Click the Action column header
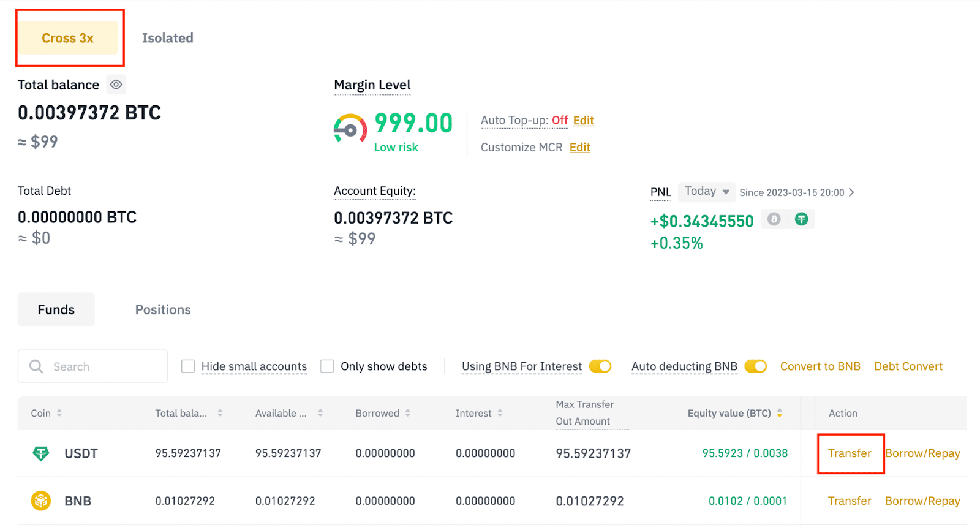The image size is (980, 530). coord(843,414)
